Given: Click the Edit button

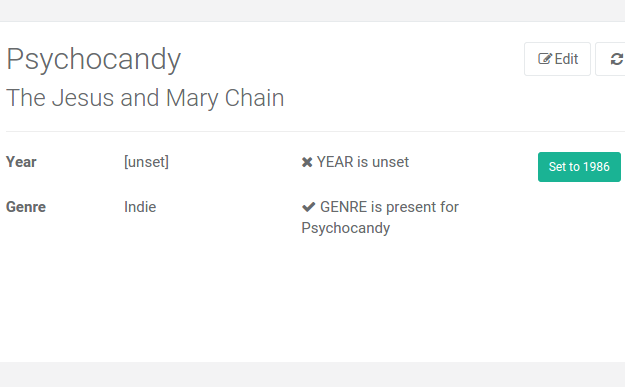Looking at the screenshot, I should [x=557, y=59].
